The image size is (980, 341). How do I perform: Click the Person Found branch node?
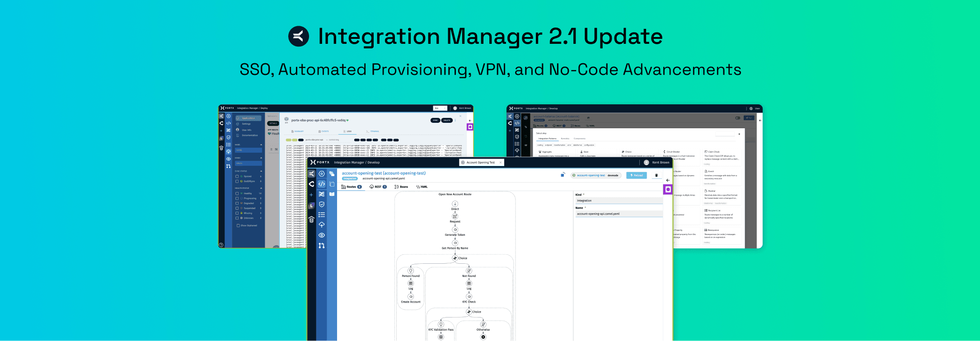[x=411, y=271]
